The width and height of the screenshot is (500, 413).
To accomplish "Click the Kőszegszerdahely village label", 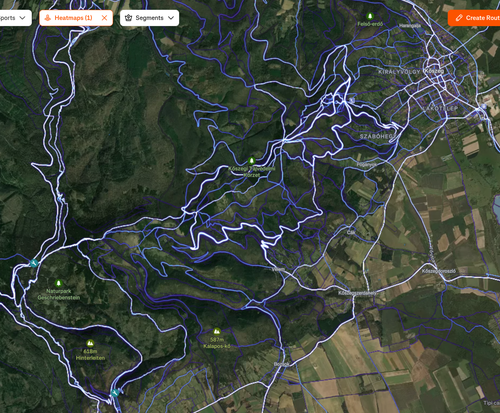I will [357, 293].
